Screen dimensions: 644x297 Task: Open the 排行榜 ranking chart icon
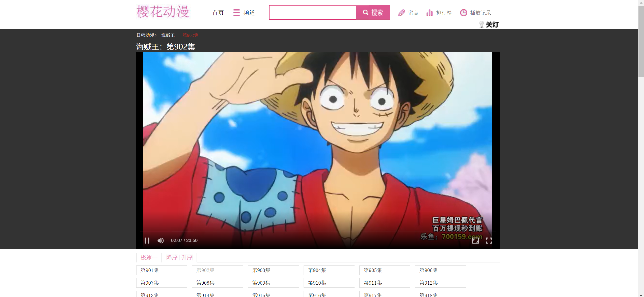click(430, 13)
